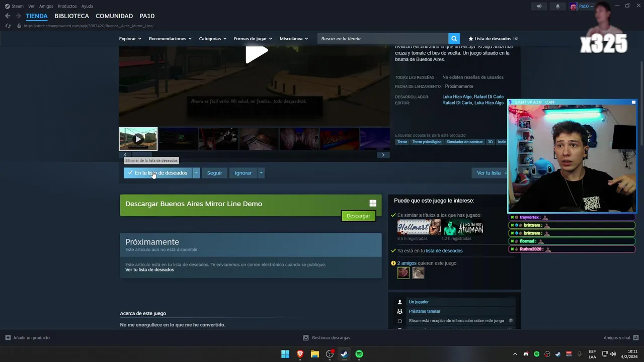The width and height of the screenshot is (644, 362).
Task: Open the Amigos y chat icon
Action: [636, 337]
